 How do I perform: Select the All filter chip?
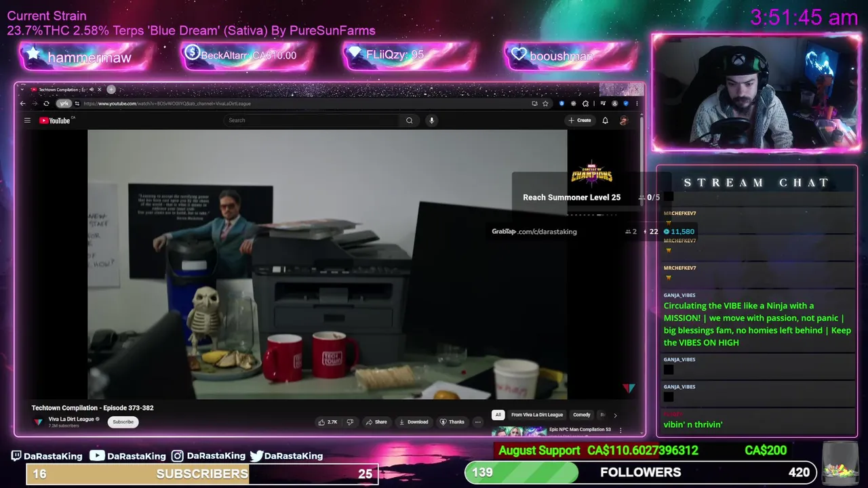(498, 415)
